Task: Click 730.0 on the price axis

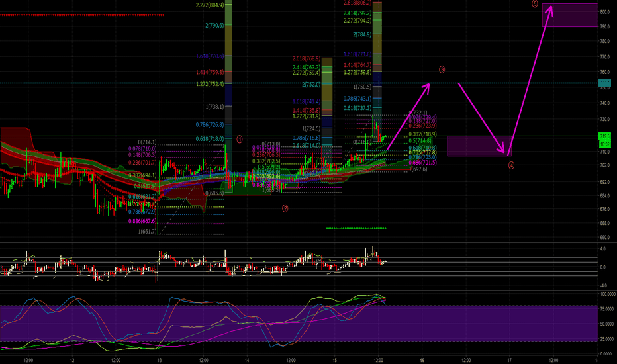Action: click(604, 119)
